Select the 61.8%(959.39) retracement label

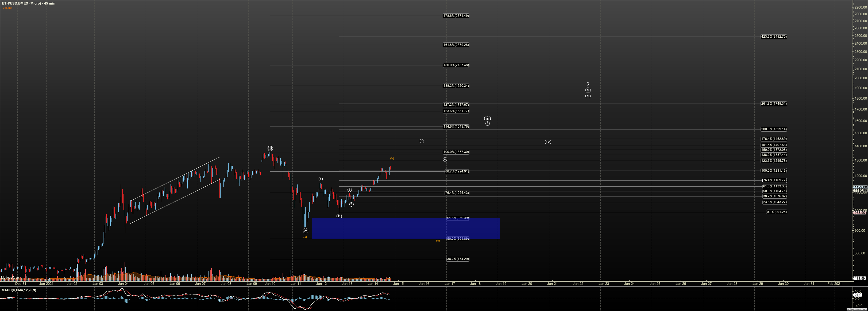[458, 218]
